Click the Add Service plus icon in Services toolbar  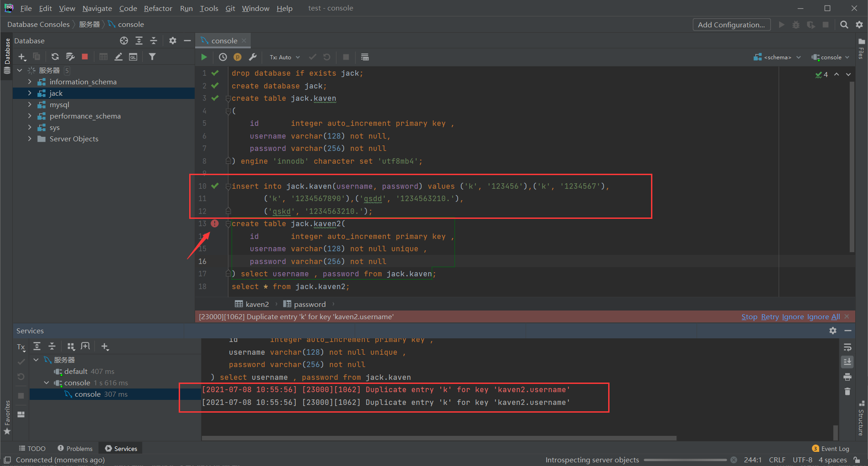105,347
